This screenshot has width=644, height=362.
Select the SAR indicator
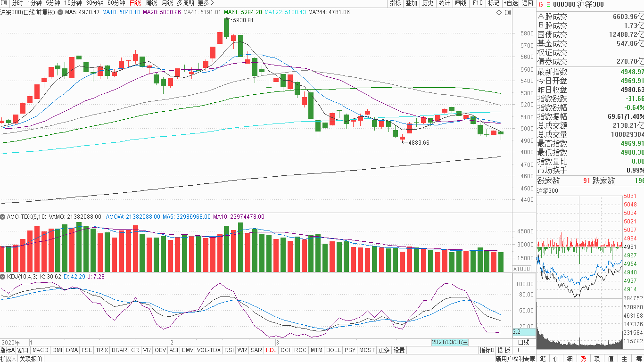coord(256,350)
